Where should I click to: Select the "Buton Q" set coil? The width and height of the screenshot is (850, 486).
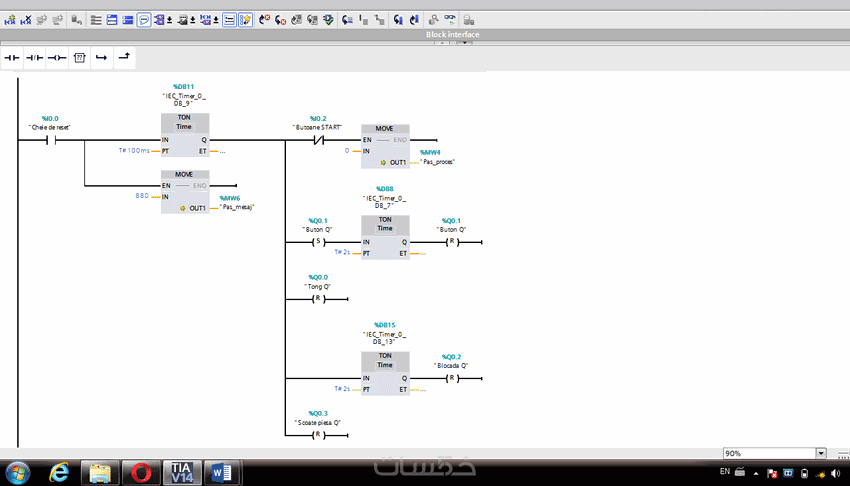(x=318, y=242)
